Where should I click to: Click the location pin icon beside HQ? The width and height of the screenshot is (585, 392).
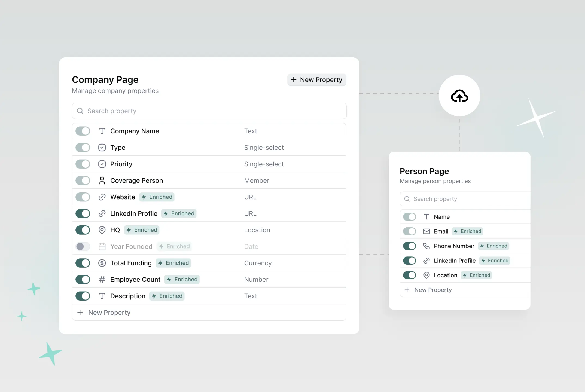pos(102,230)
